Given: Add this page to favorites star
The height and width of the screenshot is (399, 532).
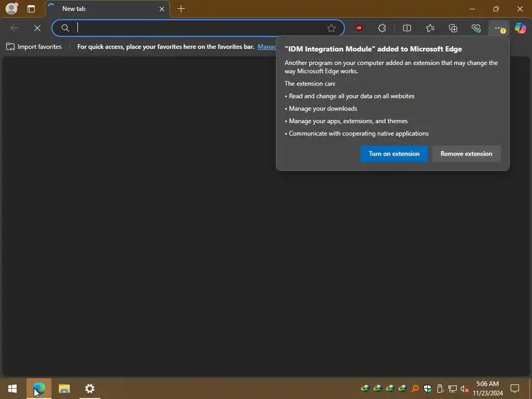Looking at the screenshot, I should (x=331, y=28).
